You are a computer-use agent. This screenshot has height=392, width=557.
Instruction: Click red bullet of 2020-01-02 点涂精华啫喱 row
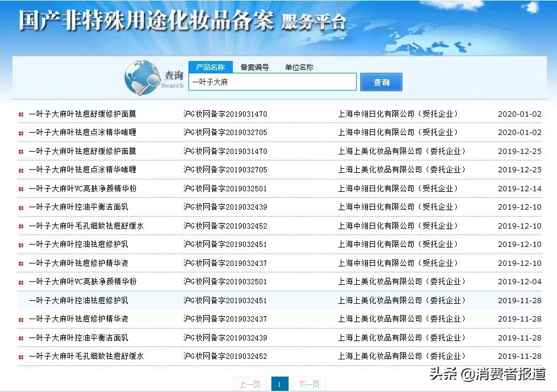(x=21, y=133)
